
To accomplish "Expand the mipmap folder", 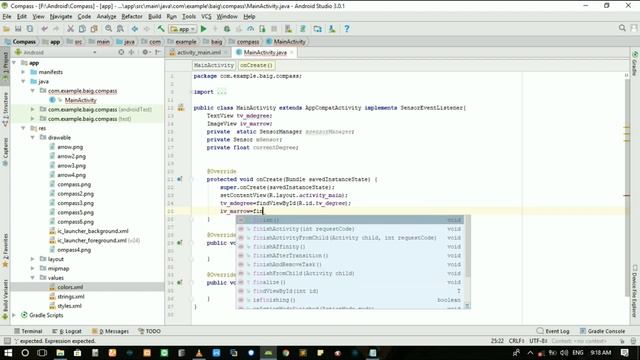I will 33,269.
